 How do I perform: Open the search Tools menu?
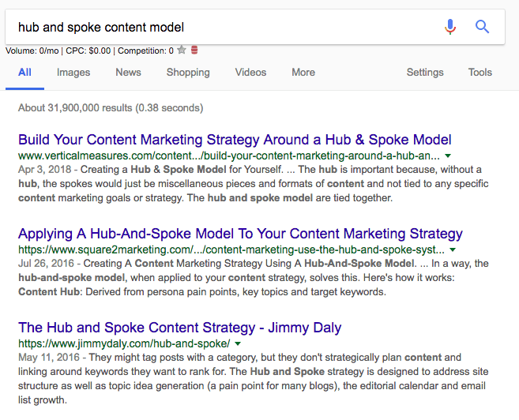coord(480,73)
